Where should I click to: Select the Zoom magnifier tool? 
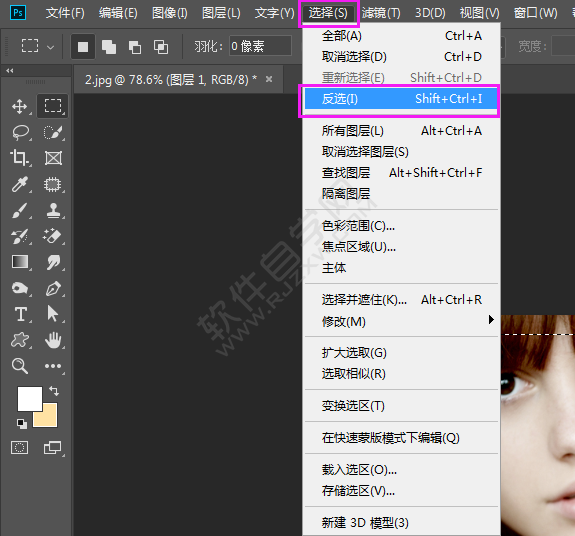[19, 366]
